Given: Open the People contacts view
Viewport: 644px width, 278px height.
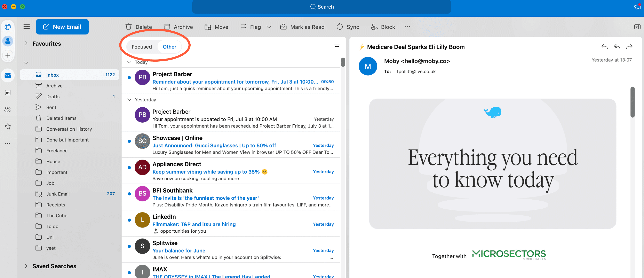Looking at the screenshot, I should pyautogui.click(x=8, y=110).
